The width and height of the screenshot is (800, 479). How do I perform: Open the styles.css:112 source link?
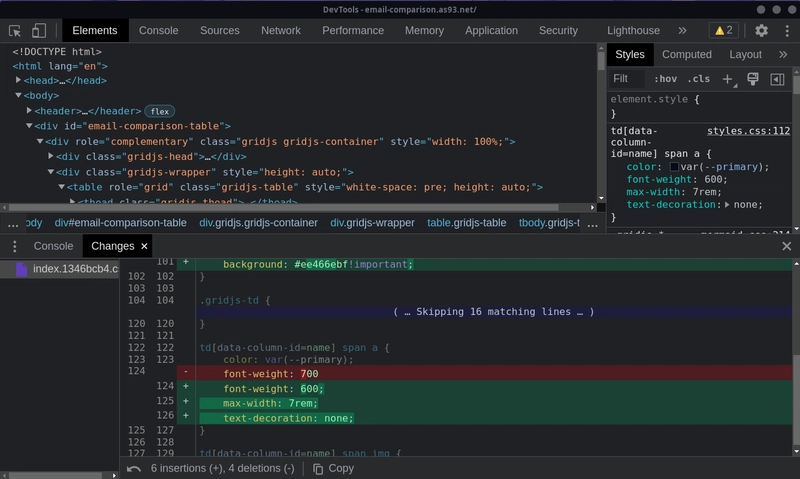coord(748,131)
